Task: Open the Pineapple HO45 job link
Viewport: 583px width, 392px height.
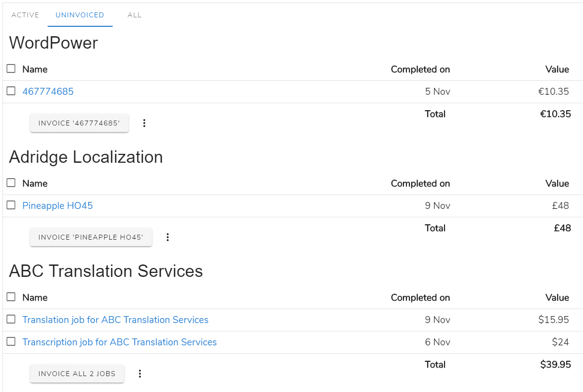Action: click(x=58, y=205)
